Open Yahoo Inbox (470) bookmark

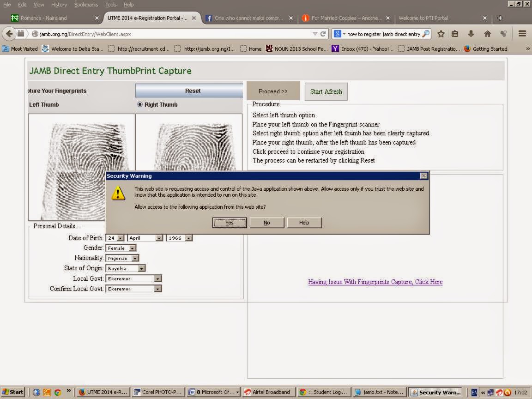[x=363, y=49]
